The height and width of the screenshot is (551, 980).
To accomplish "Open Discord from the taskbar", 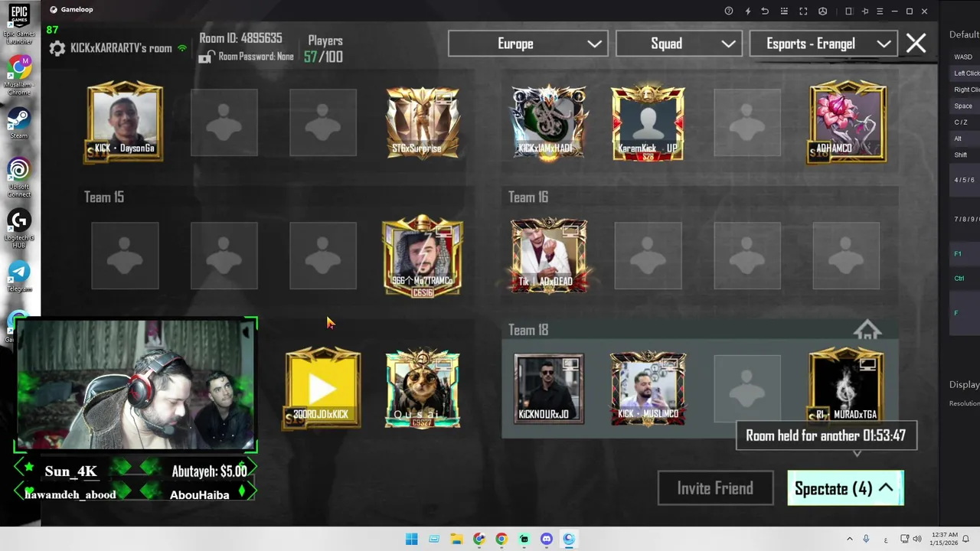I will pos(546,539).
